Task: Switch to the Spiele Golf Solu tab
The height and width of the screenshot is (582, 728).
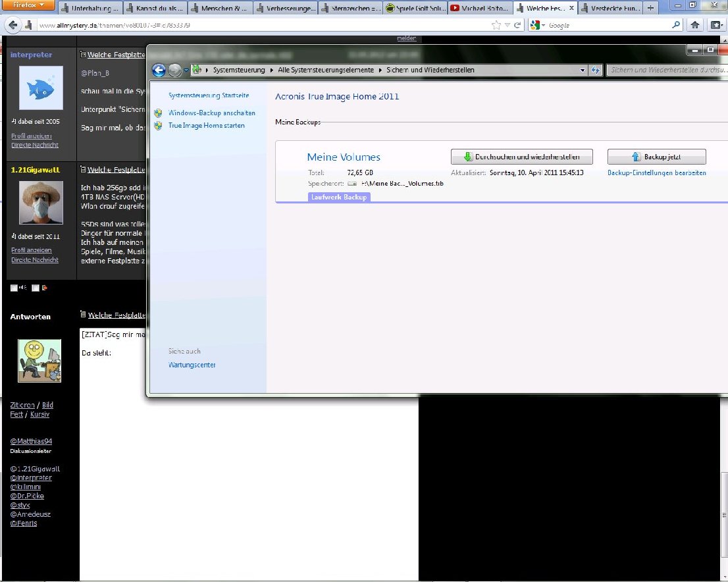Action: tap(415, 8)
